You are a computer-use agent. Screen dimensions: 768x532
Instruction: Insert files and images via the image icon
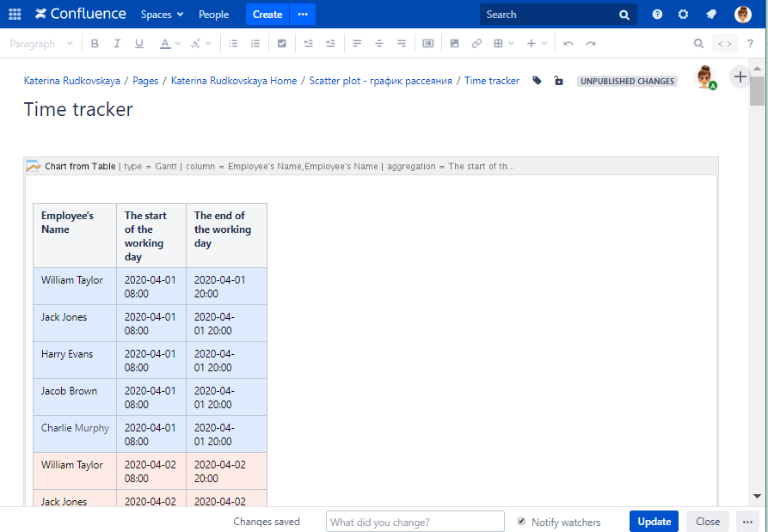[454, 43]
